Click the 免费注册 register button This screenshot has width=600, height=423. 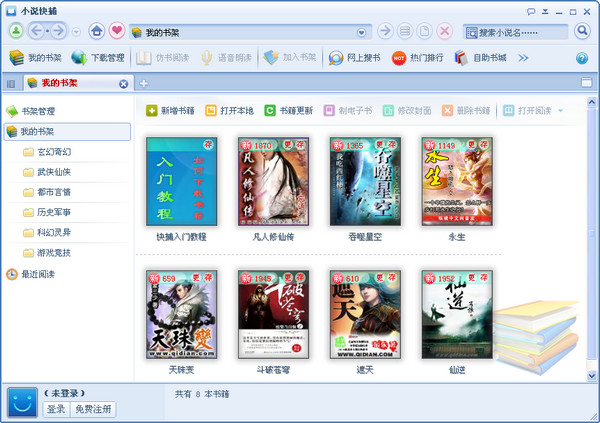point(93,409)
